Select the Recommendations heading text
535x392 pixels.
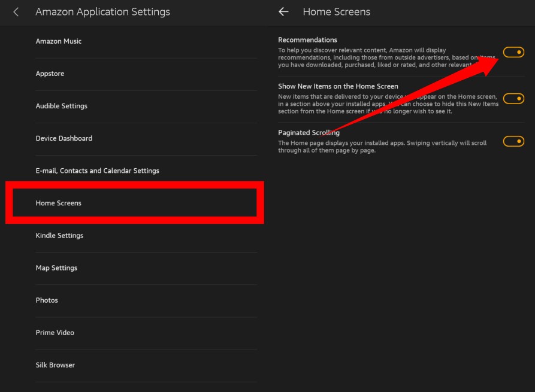tap(307, 40)
